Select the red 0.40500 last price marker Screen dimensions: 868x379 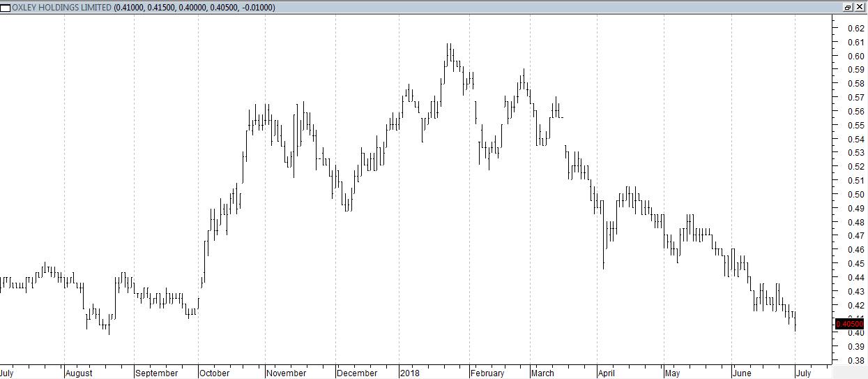(x=850, y=324)
